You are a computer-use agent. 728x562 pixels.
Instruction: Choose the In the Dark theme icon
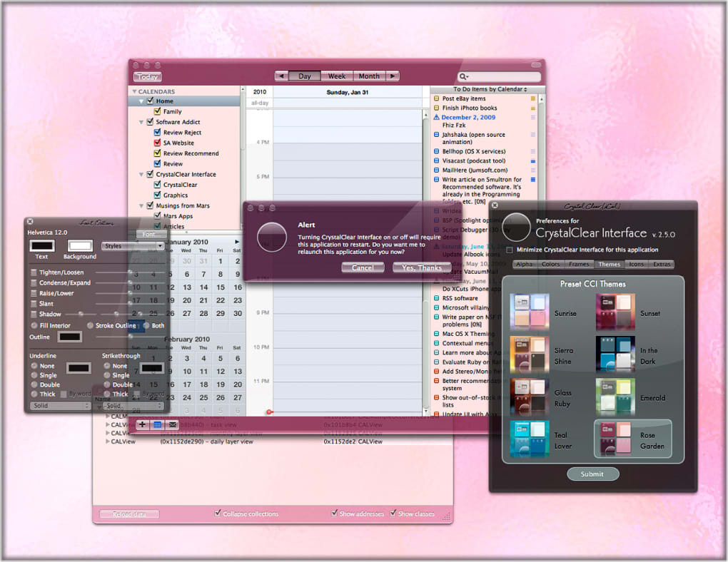(x=615, y=354)
